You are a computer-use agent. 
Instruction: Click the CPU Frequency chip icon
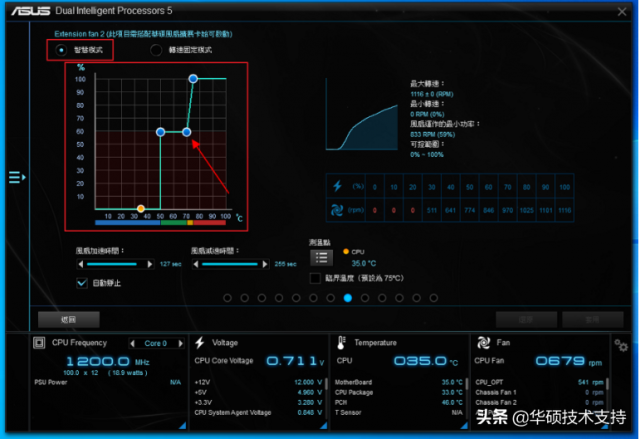[x=39, y=343]
